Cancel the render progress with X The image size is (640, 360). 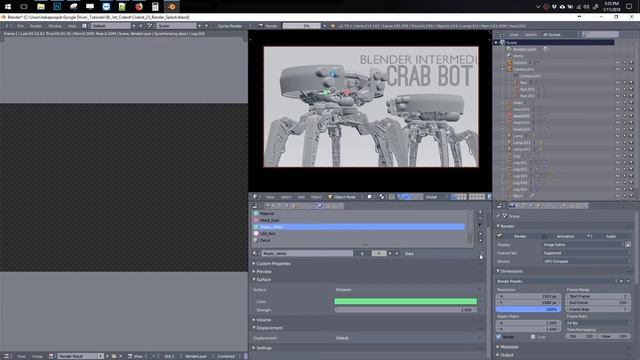(325, 26)
